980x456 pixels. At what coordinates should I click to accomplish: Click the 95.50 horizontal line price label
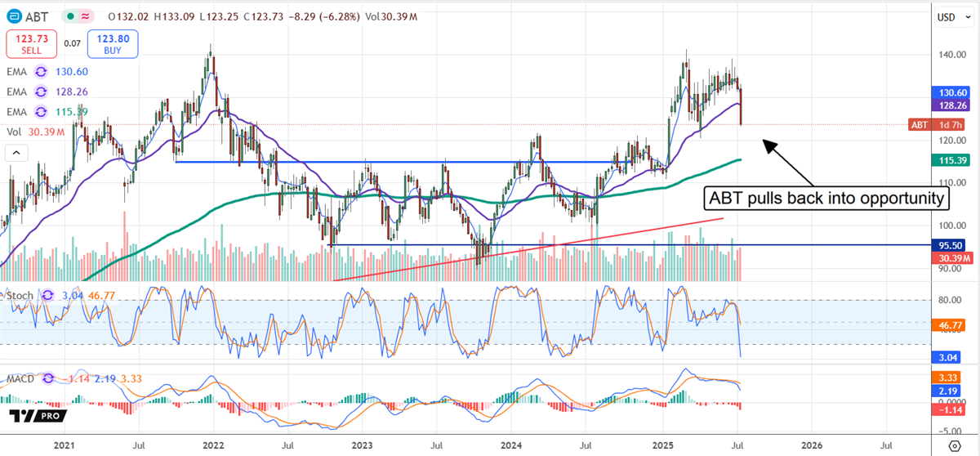point(947,245)
